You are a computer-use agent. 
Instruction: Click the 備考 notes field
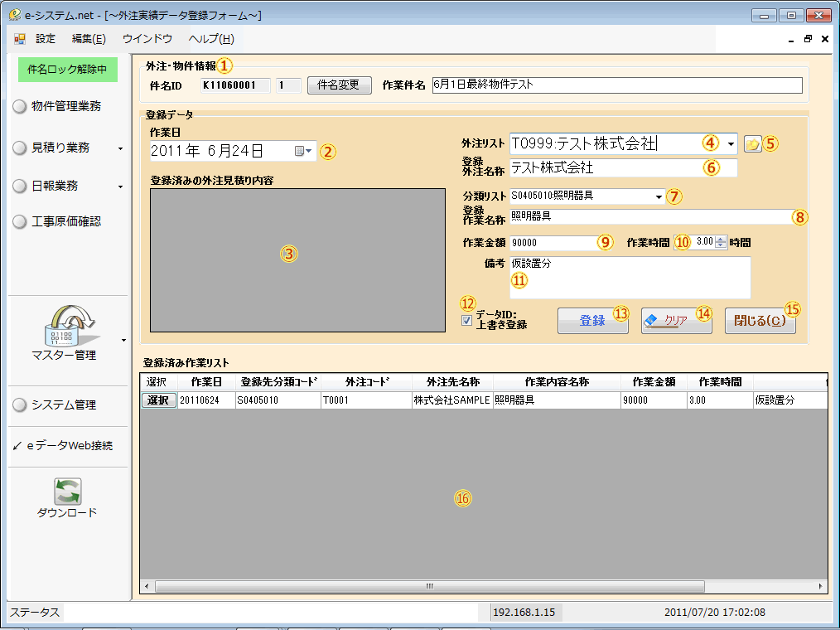click(630, 277)
